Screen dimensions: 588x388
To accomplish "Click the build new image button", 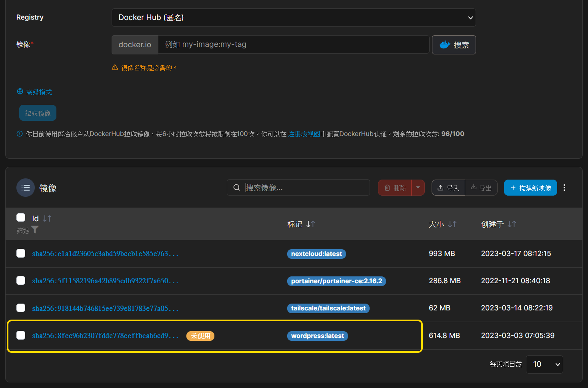I will tap(530, 188).
